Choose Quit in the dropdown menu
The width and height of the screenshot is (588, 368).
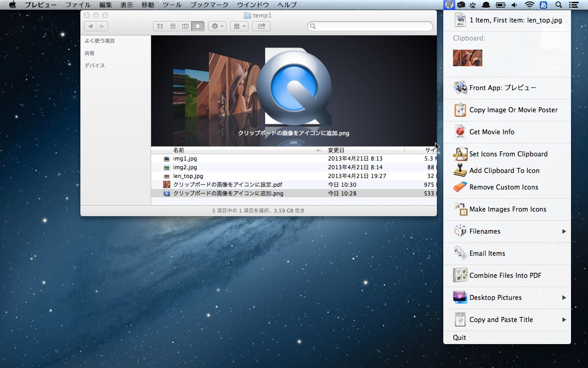[507, 338]
